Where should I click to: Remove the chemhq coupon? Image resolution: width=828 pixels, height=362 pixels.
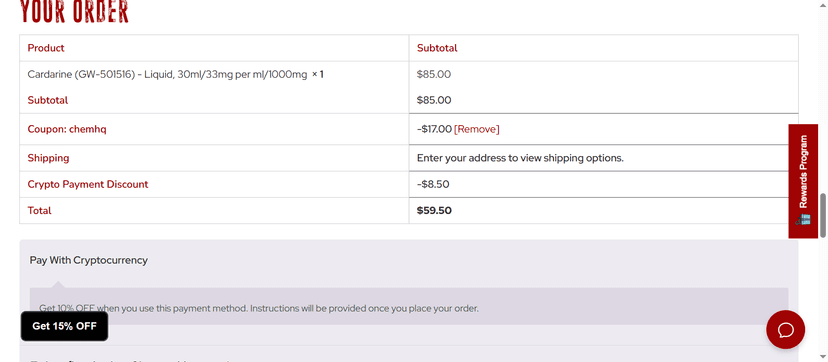pos(476,129)
